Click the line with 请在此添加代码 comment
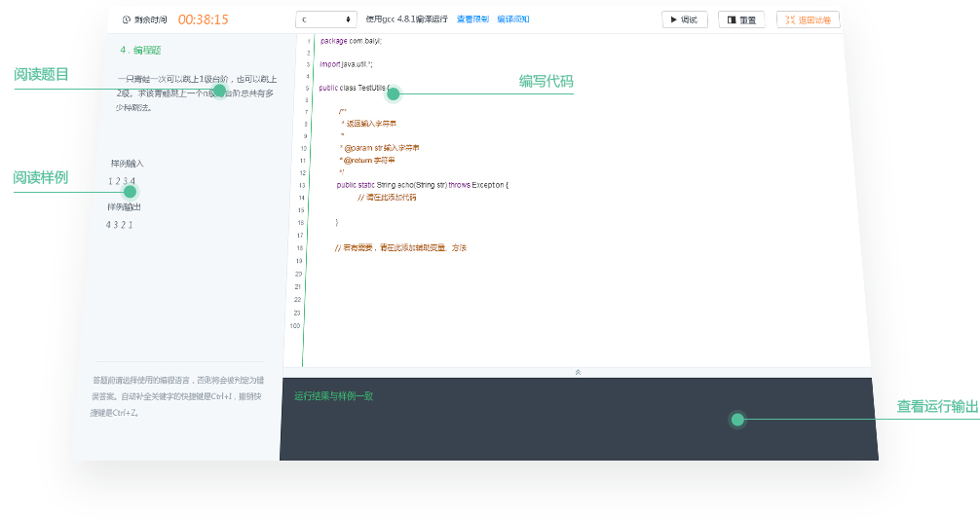The width and height of the screenshot is (980, 519). [x=386, y=197]
